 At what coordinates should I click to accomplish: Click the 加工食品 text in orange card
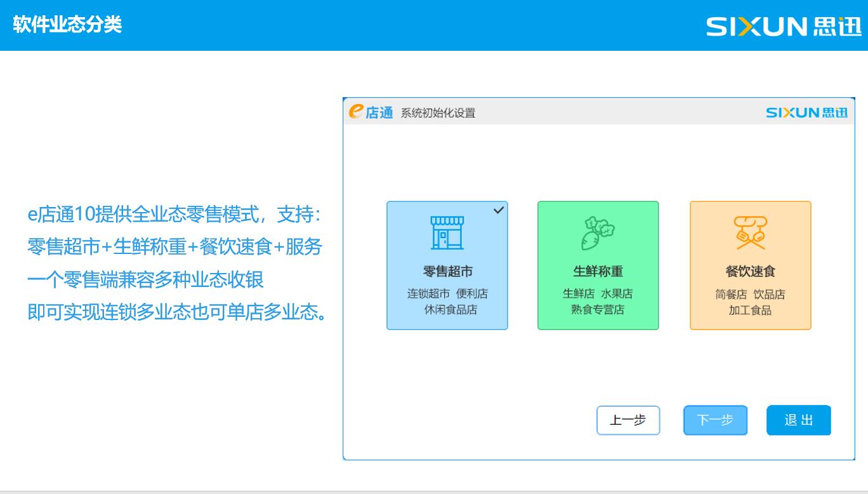750,311
